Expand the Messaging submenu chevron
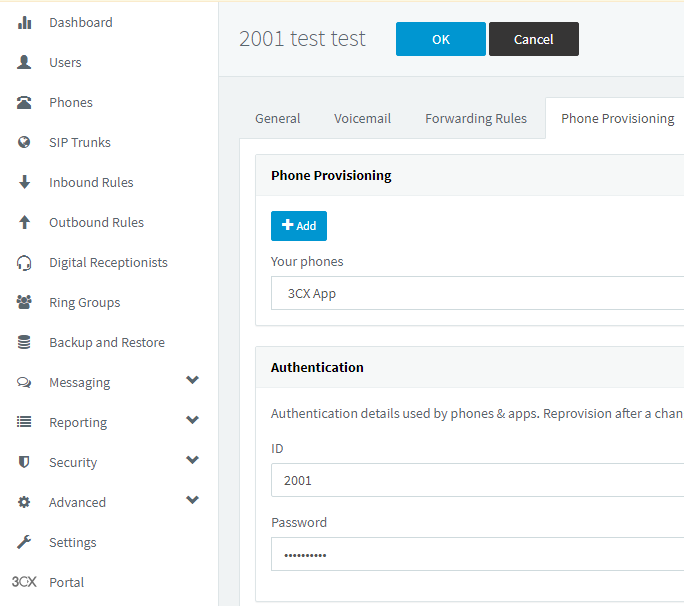The width and height of the screenshot is (684, 606). [x=192, y=380]
